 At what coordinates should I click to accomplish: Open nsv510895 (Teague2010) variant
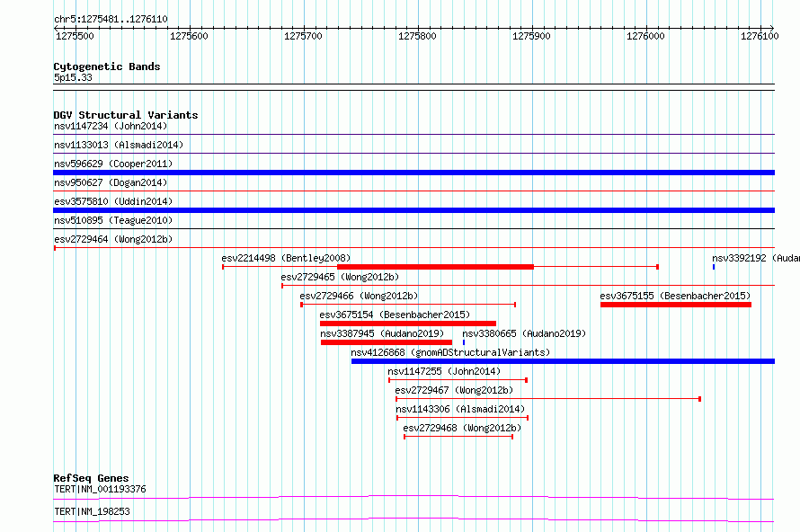(113, 220)
